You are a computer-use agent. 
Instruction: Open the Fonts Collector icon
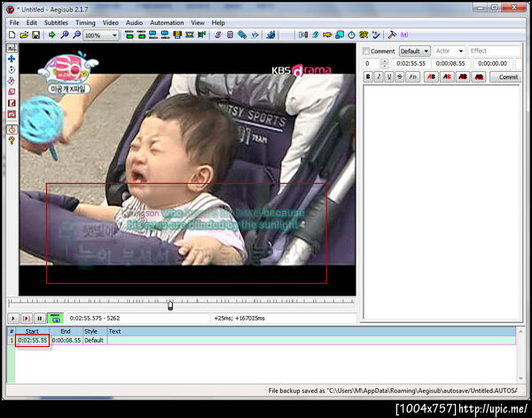[254, 35]
